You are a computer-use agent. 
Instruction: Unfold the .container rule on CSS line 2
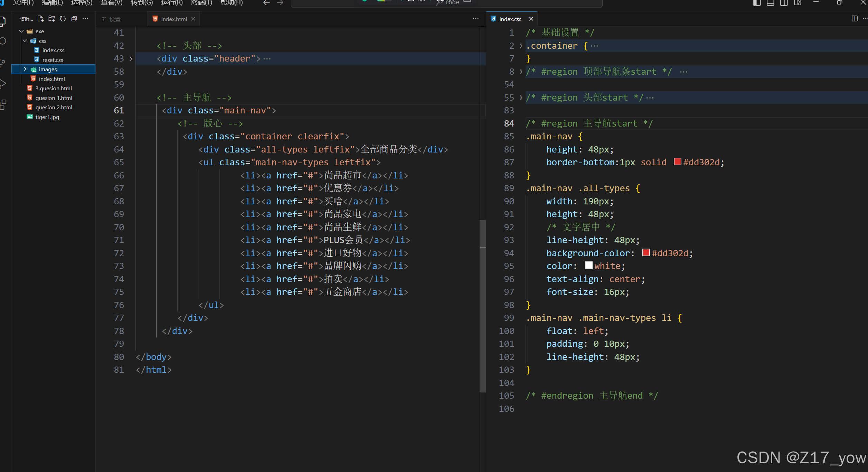click(521, 46)
